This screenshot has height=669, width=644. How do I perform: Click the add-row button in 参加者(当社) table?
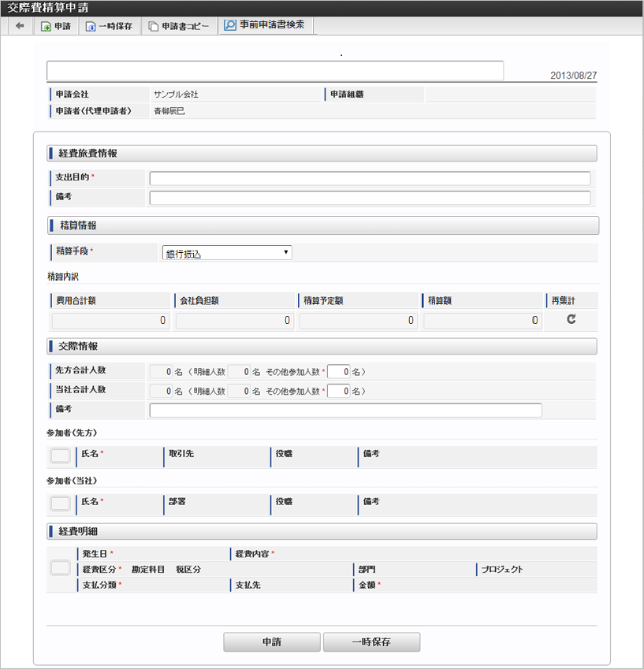click(60, 504)
